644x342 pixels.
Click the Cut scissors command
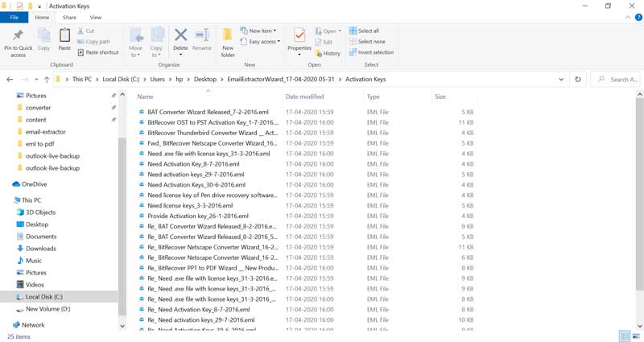pos(86,31)
